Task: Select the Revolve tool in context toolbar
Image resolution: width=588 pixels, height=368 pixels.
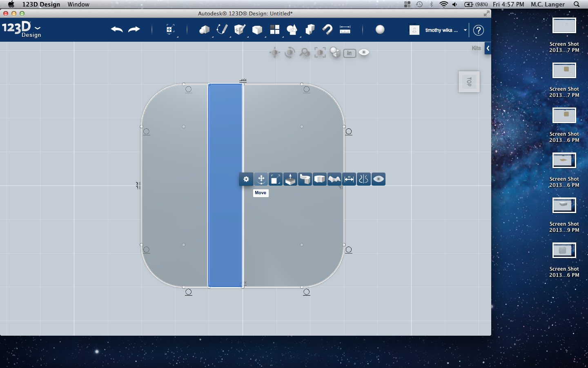Action: coord(320,179)
